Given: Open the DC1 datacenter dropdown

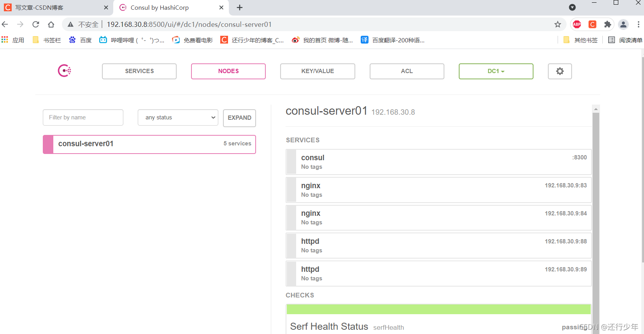Looking at the screenshot, I should pos(496,71).
